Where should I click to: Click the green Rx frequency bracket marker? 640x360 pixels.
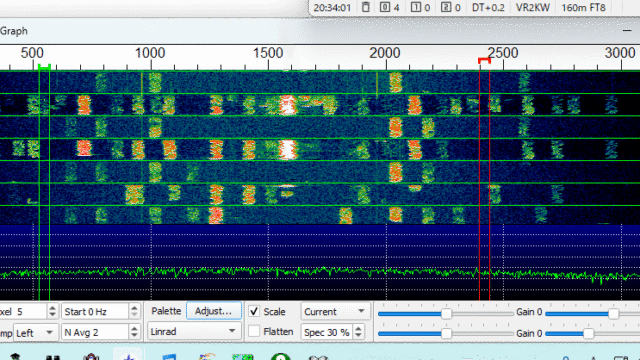coord(44,66)
